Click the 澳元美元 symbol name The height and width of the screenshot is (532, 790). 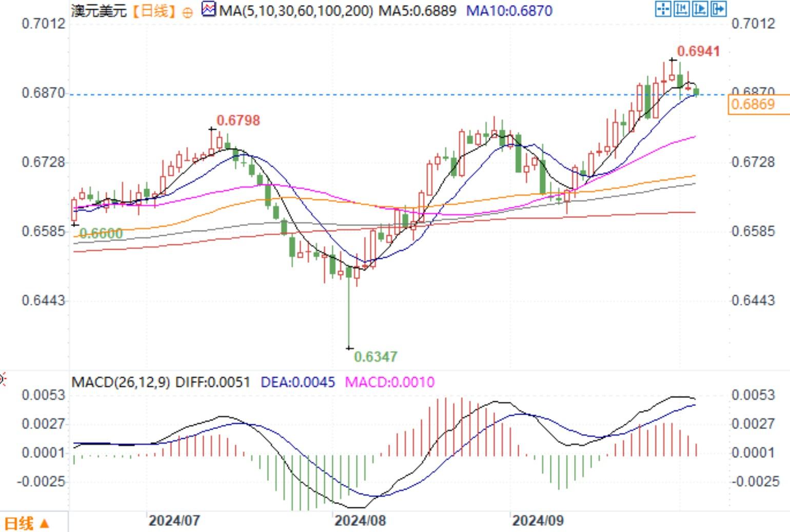[x=98, y=11]
